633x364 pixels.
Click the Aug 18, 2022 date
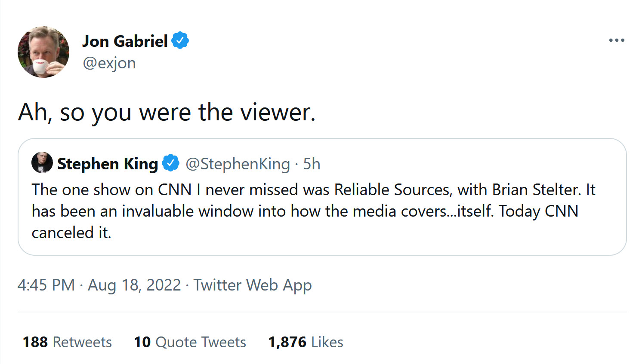click(x=134, y=285)
